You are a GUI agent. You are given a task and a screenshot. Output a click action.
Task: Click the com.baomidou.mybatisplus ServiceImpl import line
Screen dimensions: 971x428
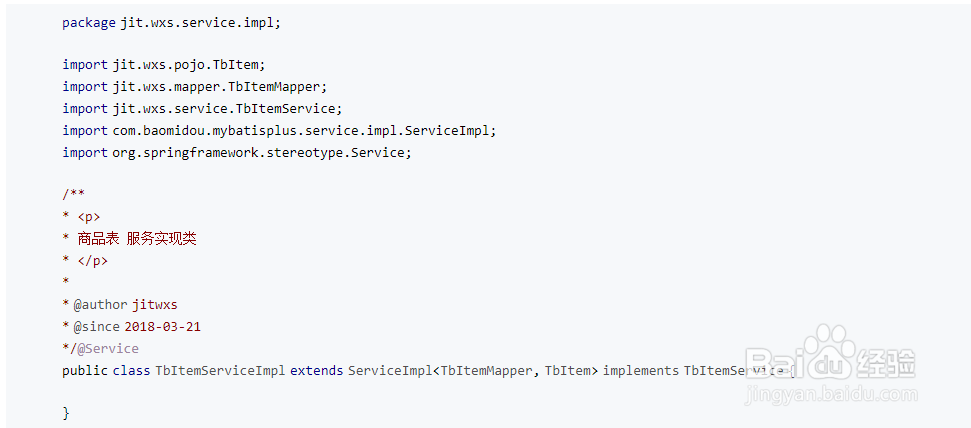(279, 130)
